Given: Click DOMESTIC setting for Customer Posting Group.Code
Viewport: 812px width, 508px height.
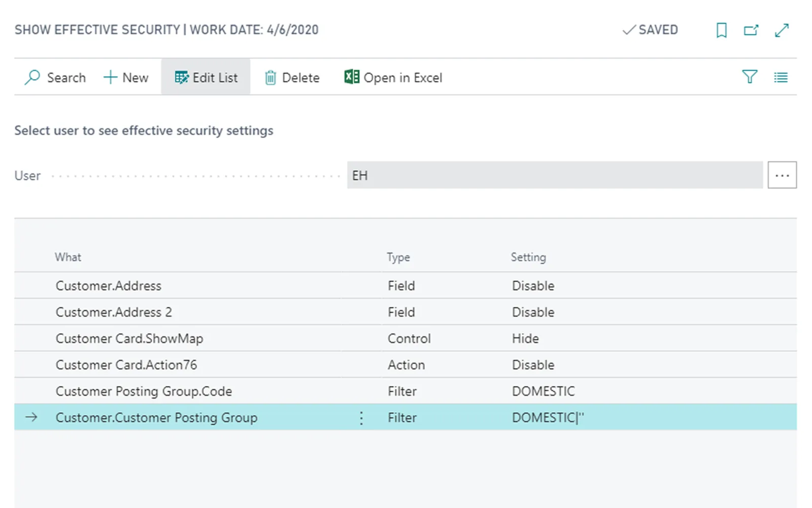Looking at the screenshot, I should (543, 391).
